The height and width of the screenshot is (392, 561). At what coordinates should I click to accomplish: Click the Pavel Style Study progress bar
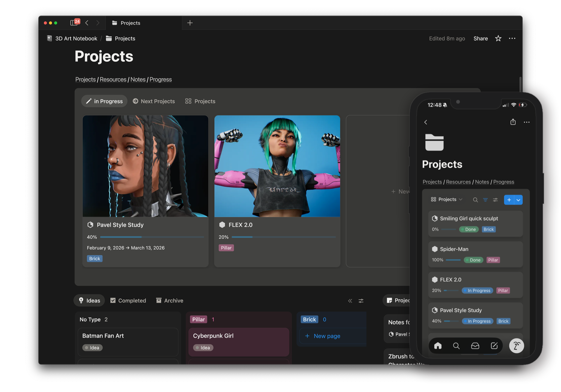coord(152,237)
